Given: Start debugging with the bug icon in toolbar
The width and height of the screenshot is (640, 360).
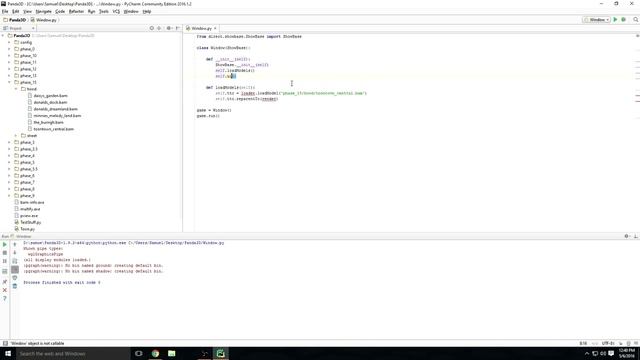Looking at the screenshot, I should coord(623,20).
